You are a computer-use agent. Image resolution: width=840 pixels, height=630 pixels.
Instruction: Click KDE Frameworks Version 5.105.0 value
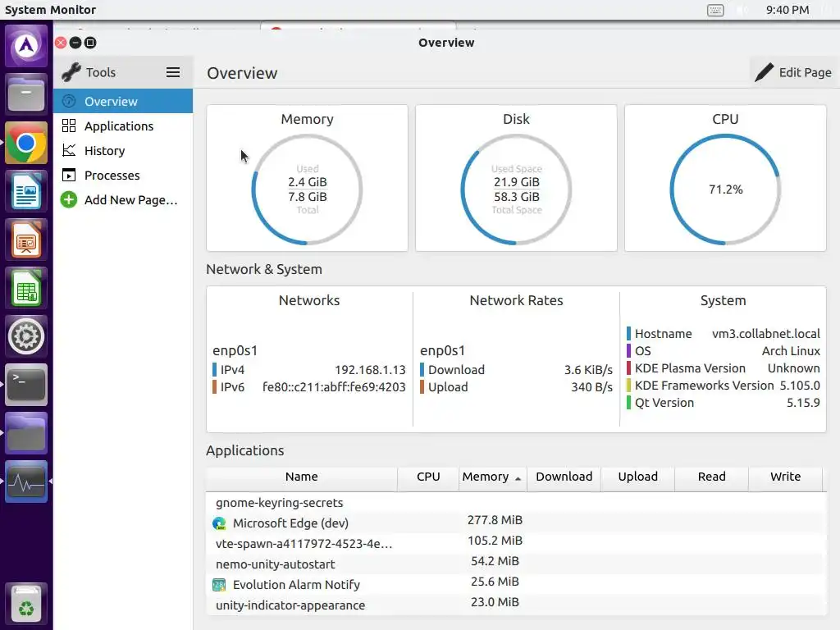tap(800, 386)
